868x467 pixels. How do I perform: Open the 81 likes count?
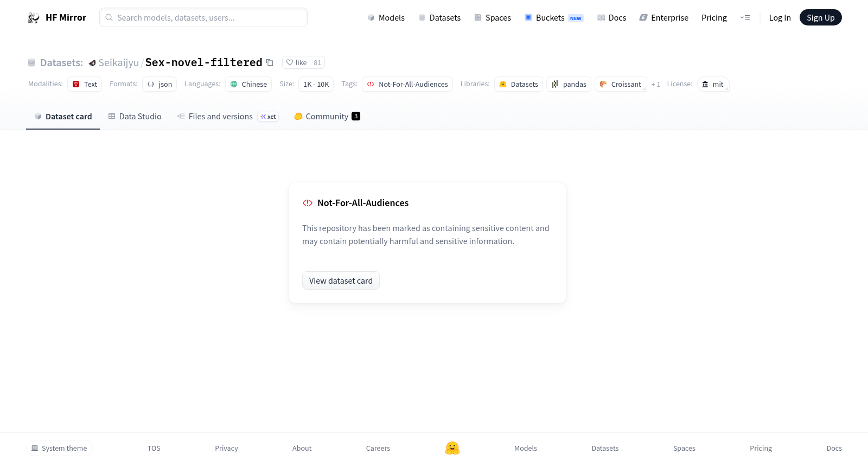click(x=317, y=62)
